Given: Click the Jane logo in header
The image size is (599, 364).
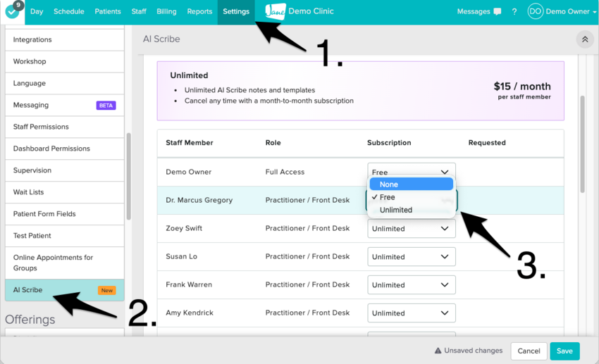Looking at the screenshot, I should (x=276, y=11).
